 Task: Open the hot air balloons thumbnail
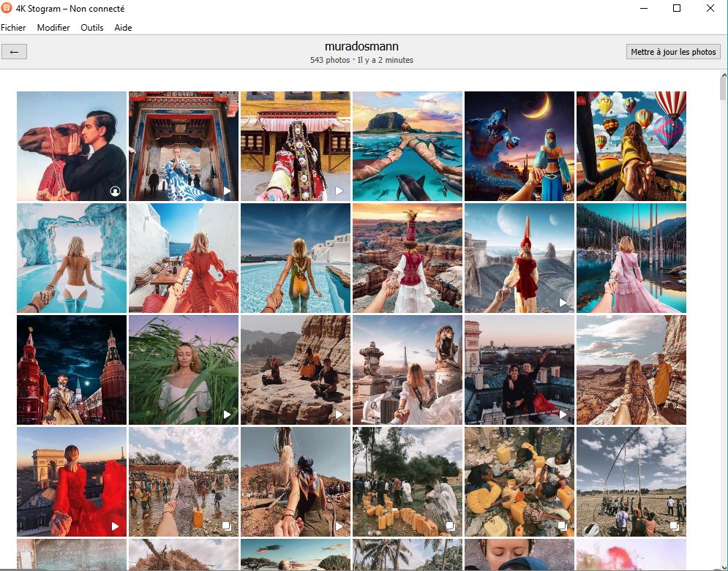point(631,145)
